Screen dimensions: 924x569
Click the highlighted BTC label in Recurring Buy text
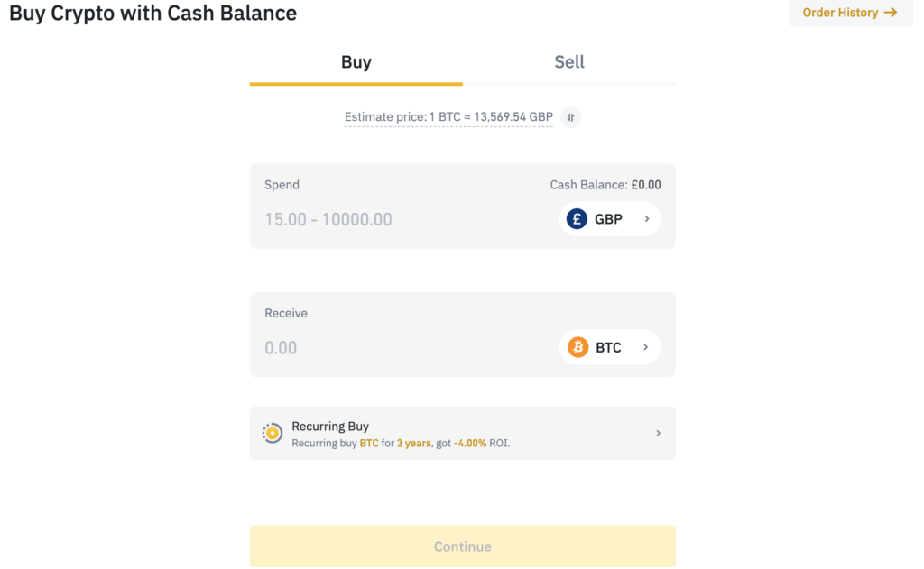[x=369, y=443]
